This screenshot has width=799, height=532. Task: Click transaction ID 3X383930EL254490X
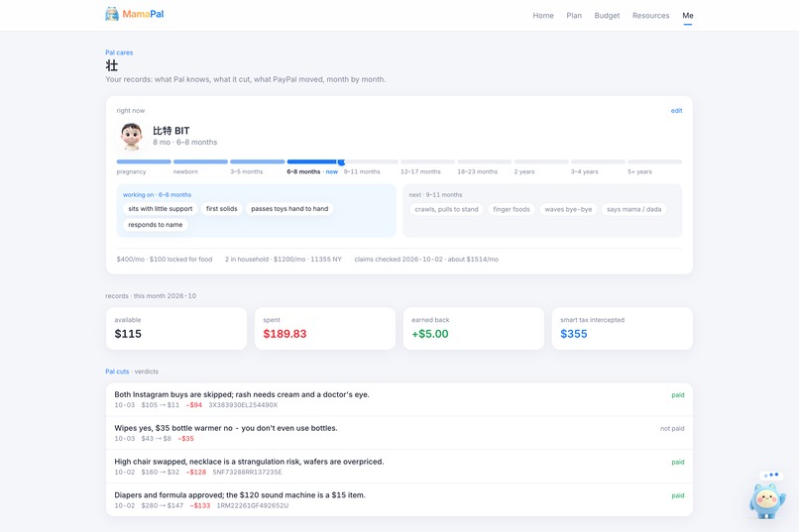click(243, 405)
